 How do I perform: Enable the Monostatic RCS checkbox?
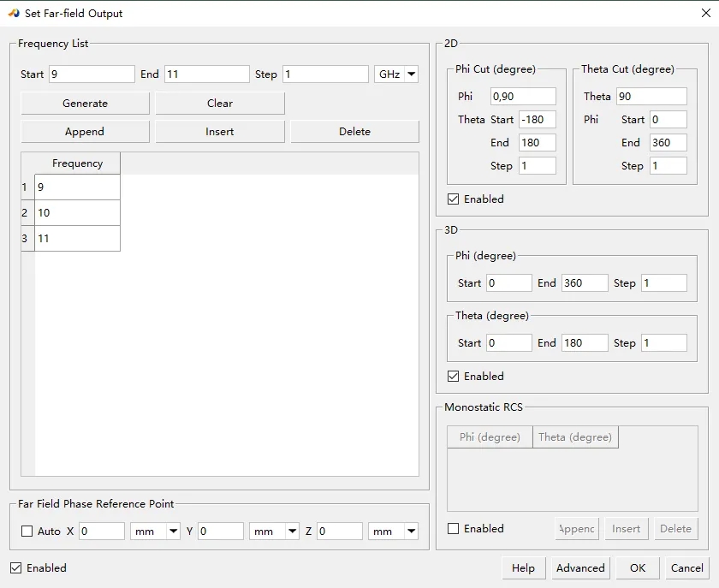(x=454, y=529)
